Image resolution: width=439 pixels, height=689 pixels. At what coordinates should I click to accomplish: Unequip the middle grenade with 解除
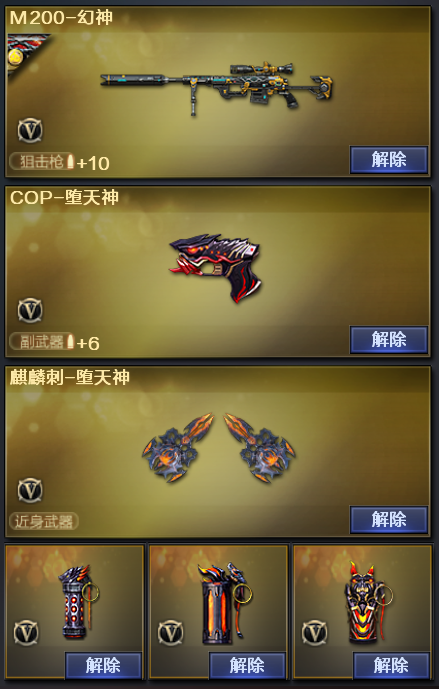click(247, 665)
